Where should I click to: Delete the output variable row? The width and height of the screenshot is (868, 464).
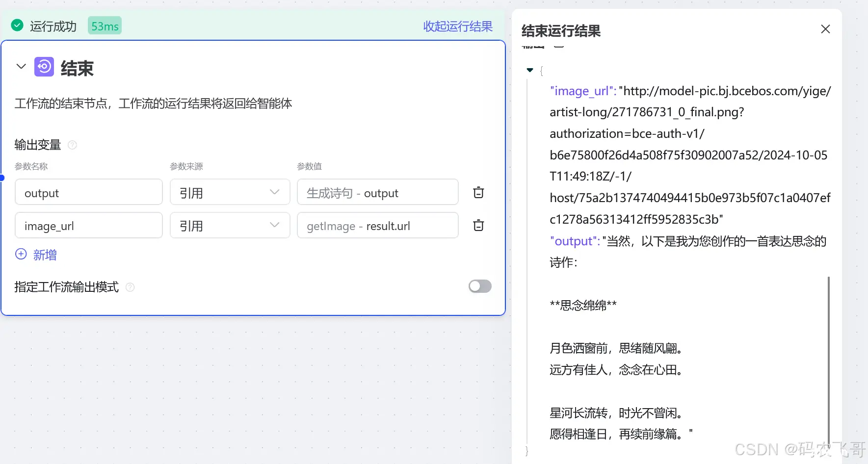[478, 192]
